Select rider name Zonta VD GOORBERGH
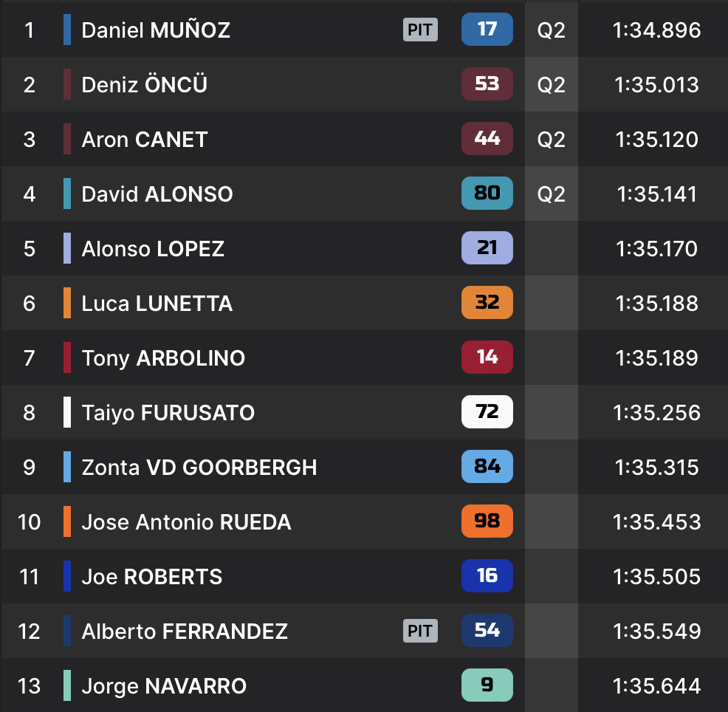 [x=199, y=468]
